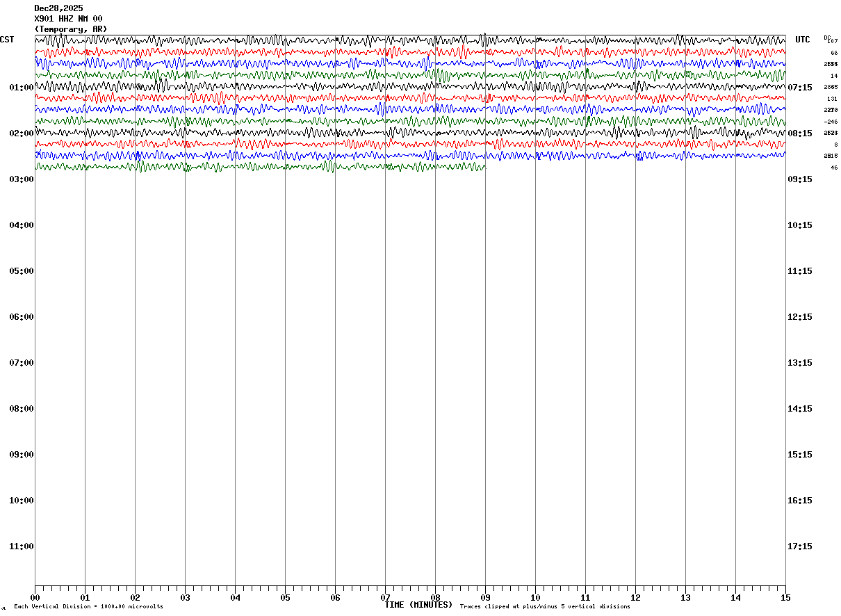Click the 16:15 UTC row label

[x=800, y=501]
